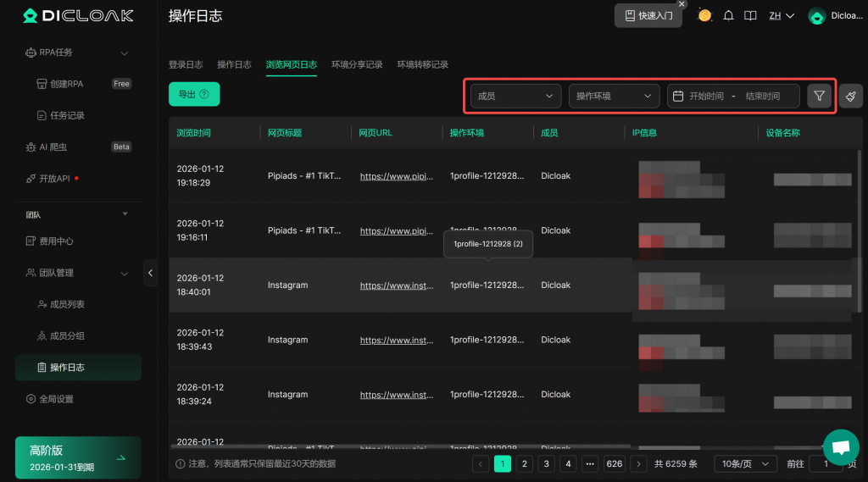The height and width of the screenshot is (482, 868).
Task: Click the 快速入门 button
Action: pos(648,15)
